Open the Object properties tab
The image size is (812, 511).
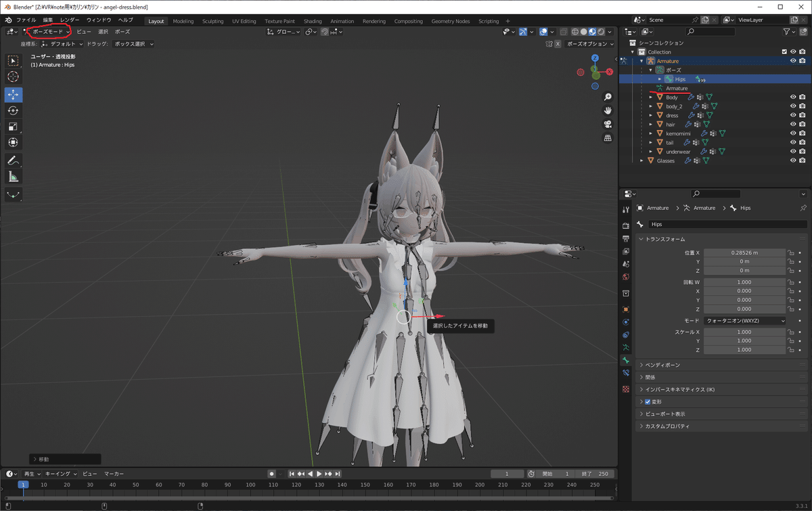coord(626,309)
